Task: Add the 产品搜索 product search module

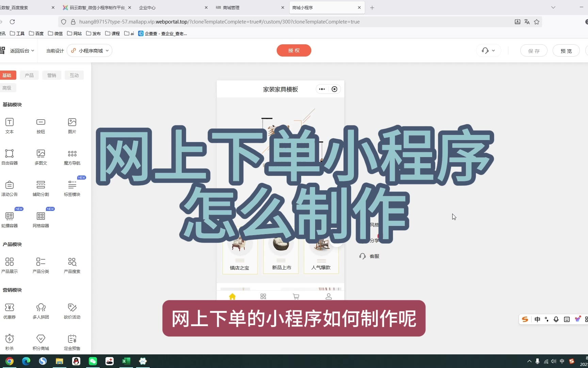Action: tap(72, 265)
